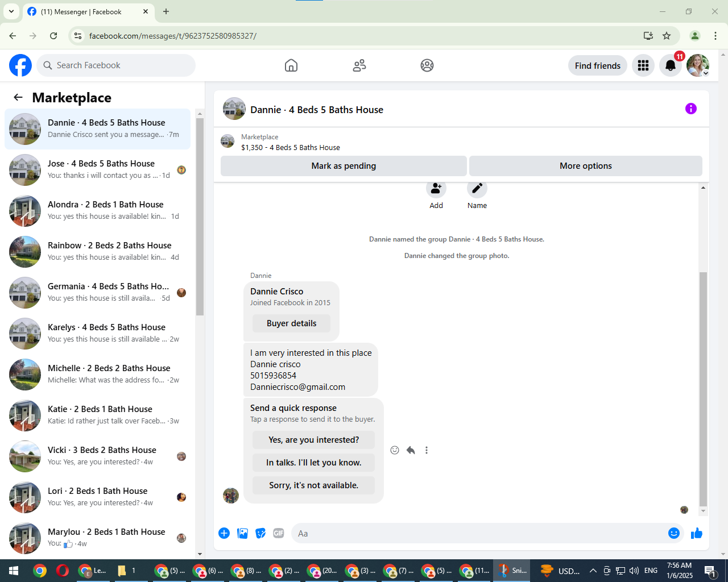Open Vicki 3 Beds 2 Baths House chat

pyautogui.click(x=98, y=456)
